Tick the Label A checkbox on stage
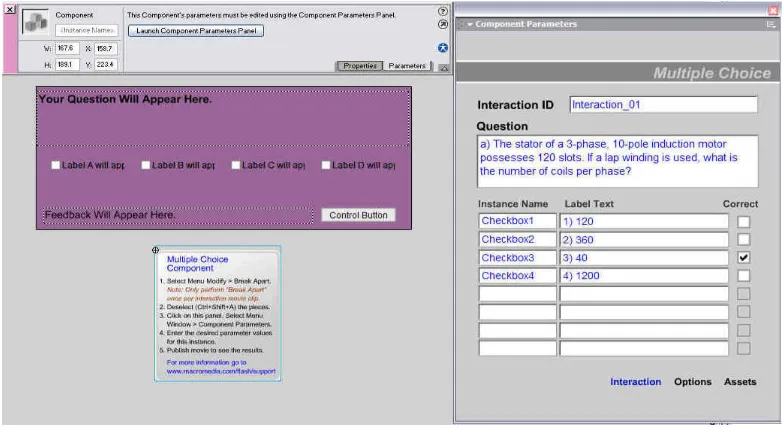Screen dimensions: 782x430 55,165
